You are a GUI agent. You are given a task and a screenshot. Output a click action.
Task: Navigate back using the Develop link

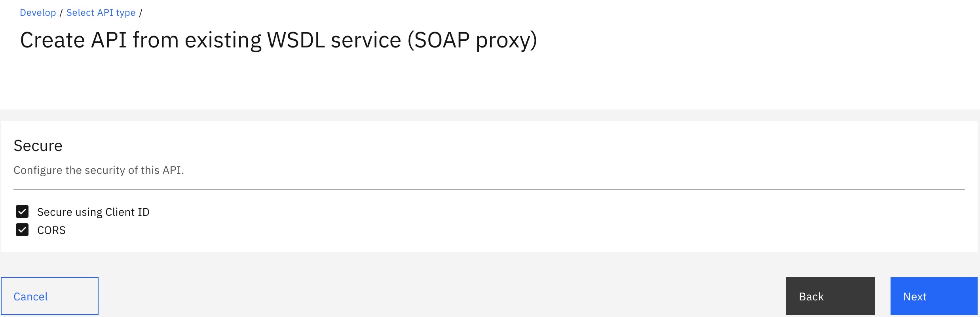(x=38, y=12)
